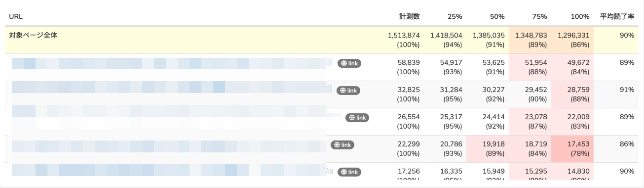Click the 100% column header

(x=580, y=16)
